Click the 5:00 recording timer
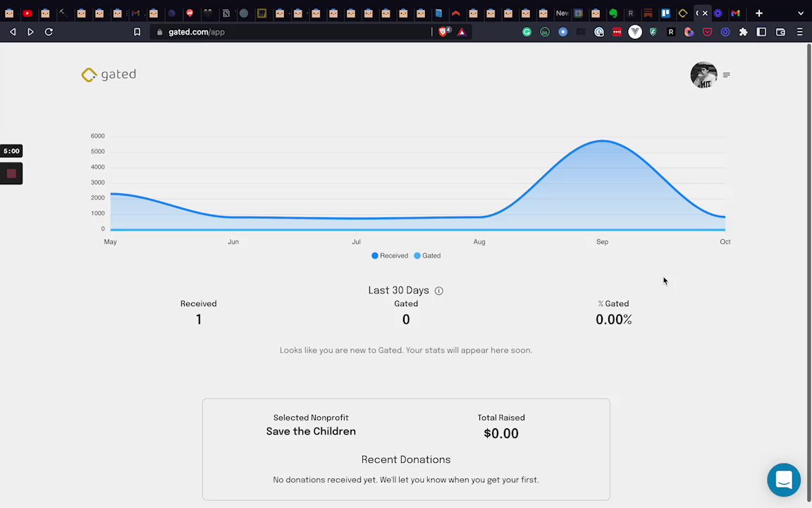Image resolution: width=812 pixels, height=508 pixels. pos(11,151)
